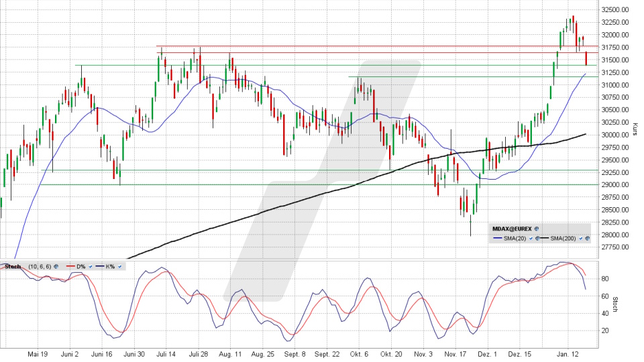Click the 30000.00 price axis label

pyautogui.click(x=615, y=135)
